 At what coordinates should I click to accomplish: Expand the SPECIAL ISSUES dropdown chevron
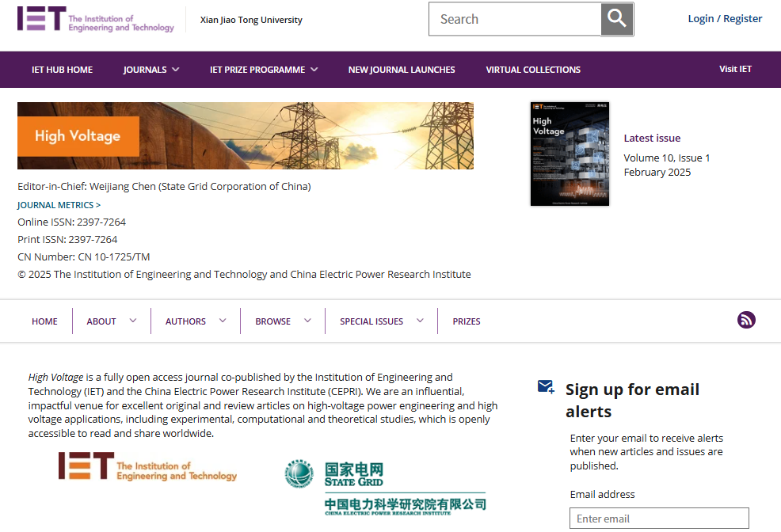click(x=420, y=321)
